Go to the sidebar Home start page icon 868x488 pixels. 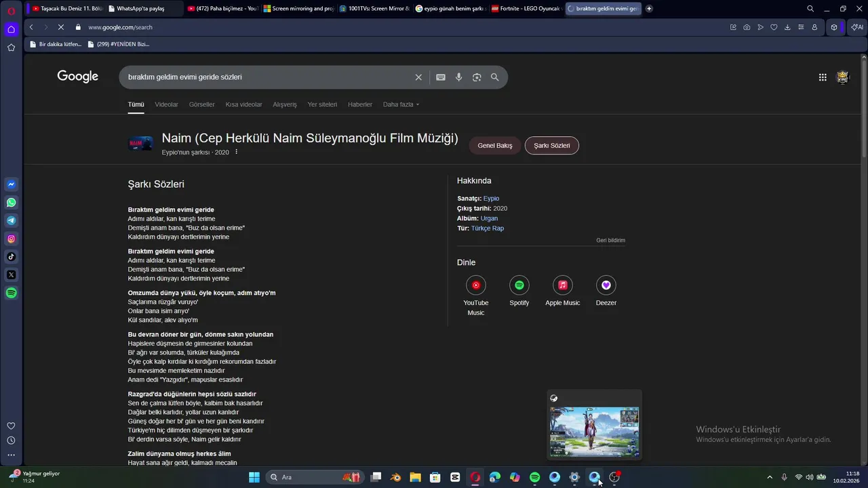pyautogui.click(x=12, y=29)
